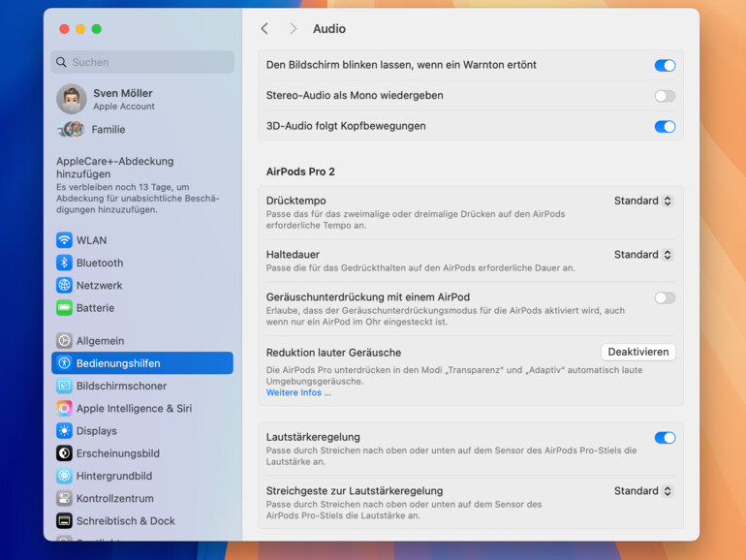Click the Bluetooth icon in sidebar
Image resolution: width=746 pixels, height=560 pixels.
tap(64, 263)
